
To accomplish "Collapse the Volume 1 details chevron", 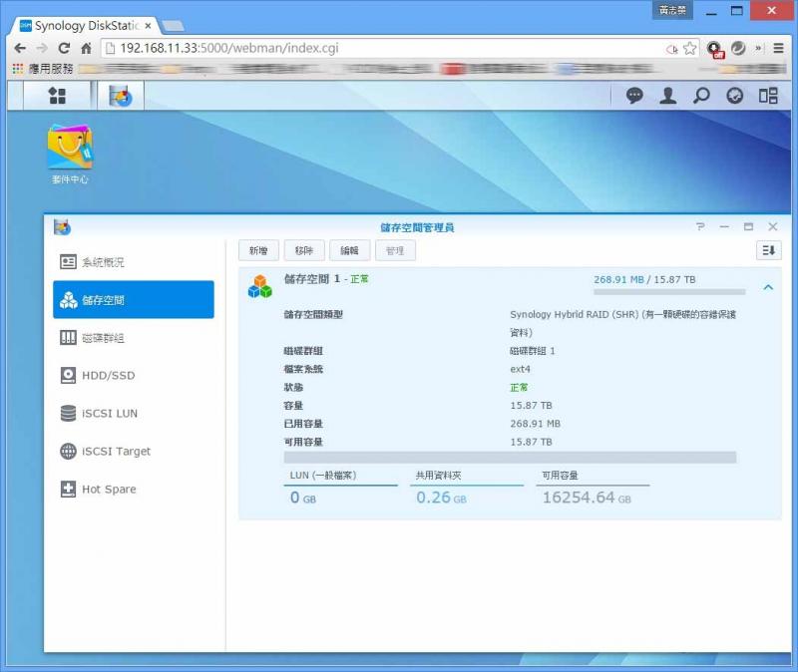I will coord(768,287).
